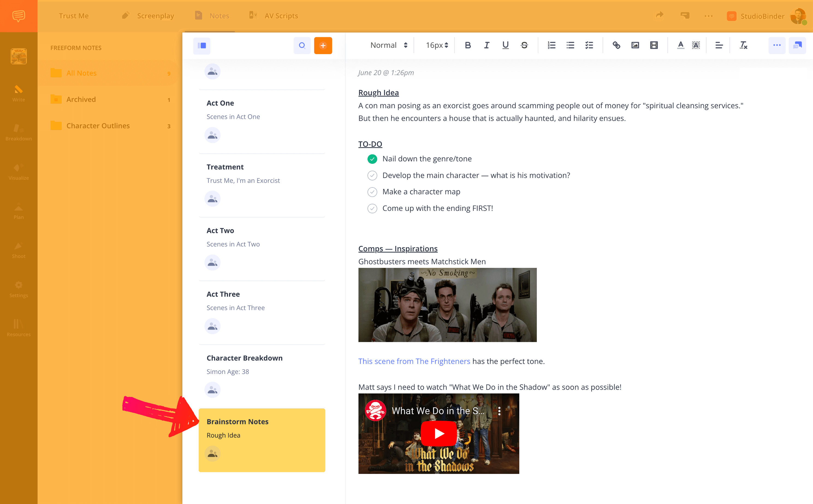
Task: Click the header comments icon
Action: click(x=685, y=16)
